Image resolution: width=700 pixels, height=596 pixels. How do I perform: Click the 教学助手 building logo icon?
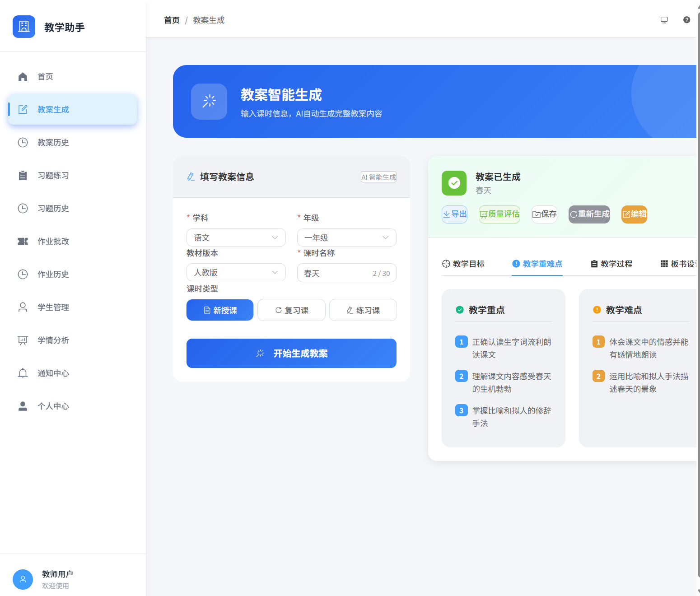(x=24, y=27)
